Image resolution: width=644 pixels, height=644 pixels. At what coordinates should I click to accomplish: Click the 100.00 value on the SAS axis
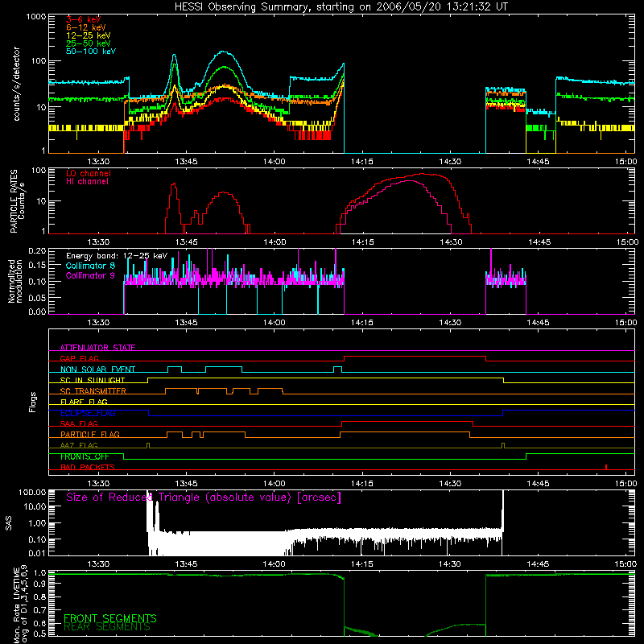[32, 492]
